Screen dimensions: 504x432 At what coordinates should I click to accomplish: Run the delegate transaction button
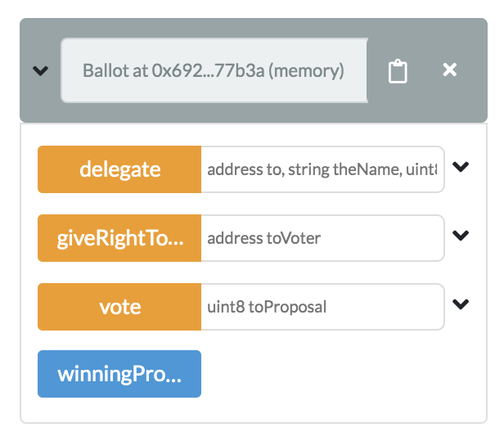coord(119,169)
